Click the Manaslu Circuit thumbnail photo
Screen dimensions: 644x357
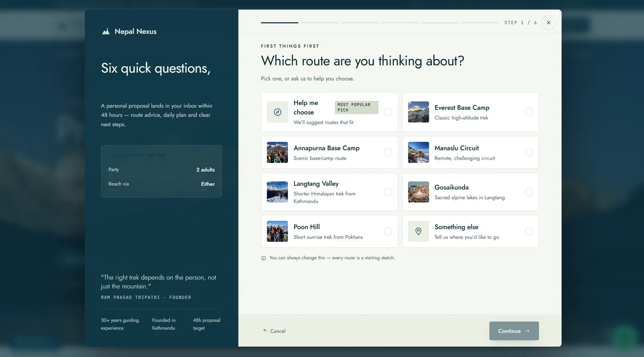click(x=418, y=152)
